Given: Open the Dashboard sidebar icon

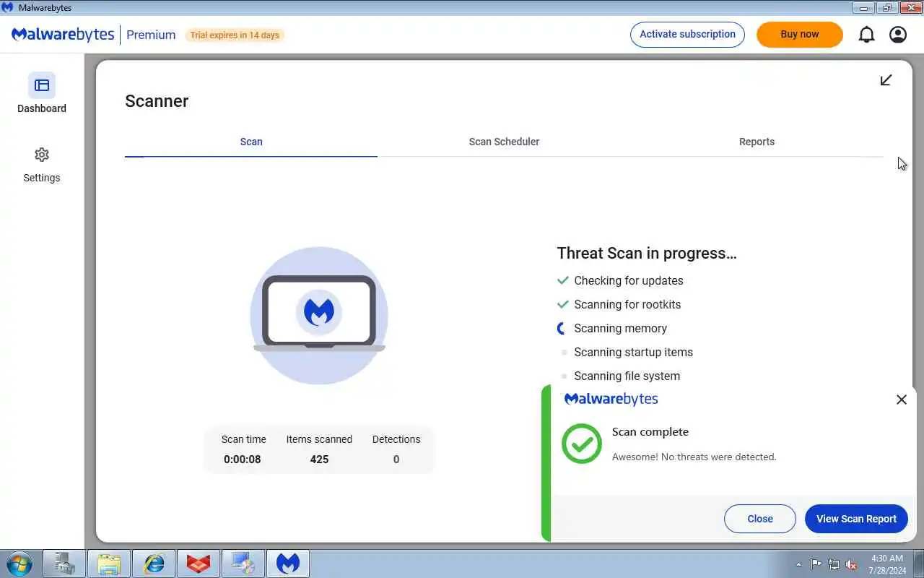Looking at the screenshot, I should (x=42, y=85).
